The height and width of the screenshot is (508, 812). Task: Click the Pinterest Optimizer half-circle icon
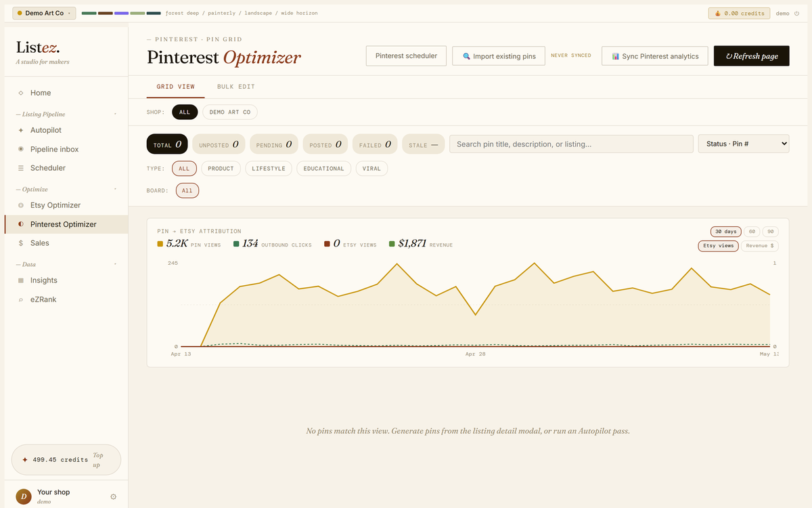click(21, 224)
